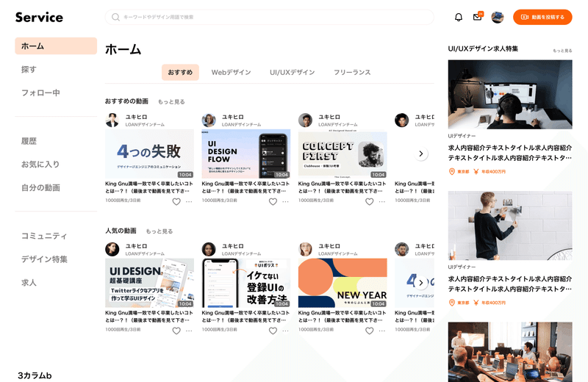The height and width of the screenshot is (382, 588).
Task: Open more options for NEW YEAR video
Action: (x=382, y=331)
